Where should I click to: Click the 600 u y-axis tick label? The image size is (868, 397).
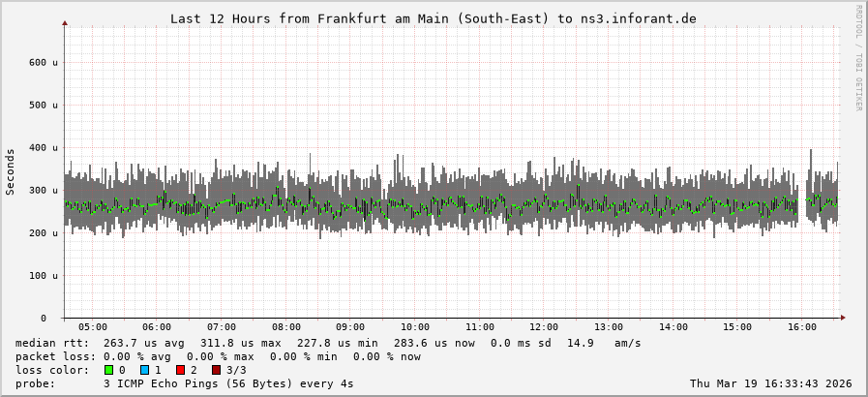point(43,62)
